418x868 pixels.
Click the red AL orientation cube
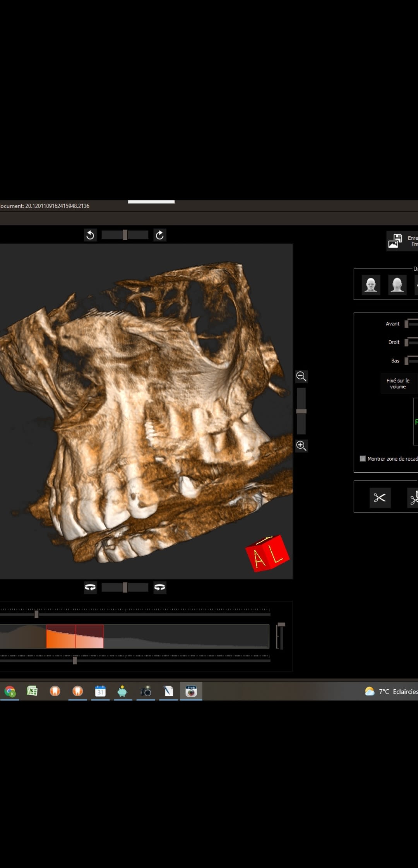[267, 554]
